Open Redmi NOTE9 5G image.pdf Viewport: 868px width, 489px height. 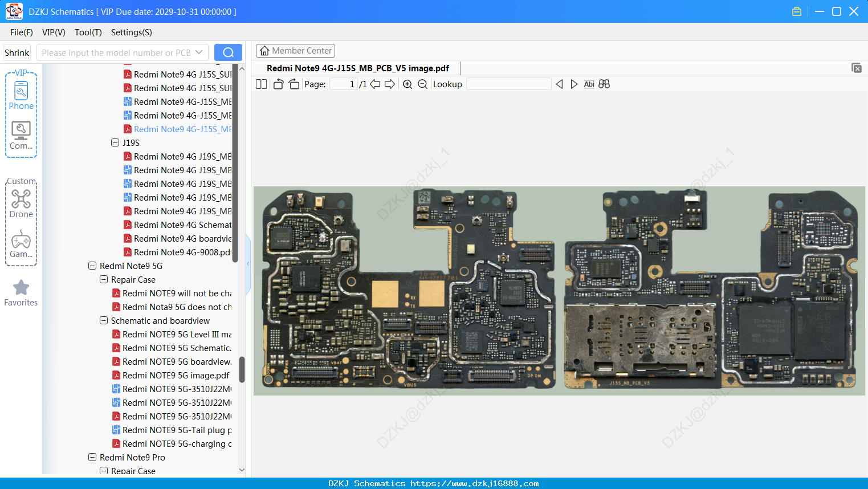[x=171, y=376]
